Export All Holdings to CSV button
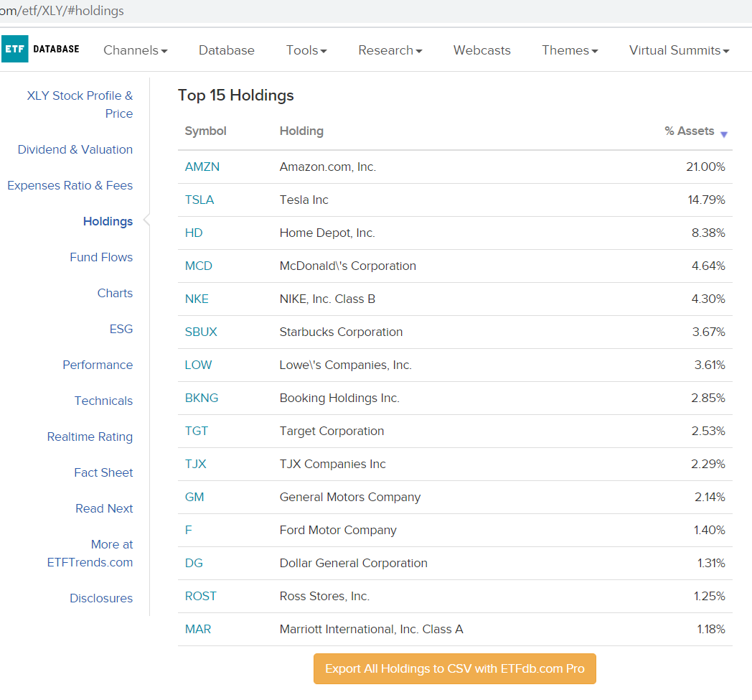This screenshot has width=752, height=700. (x=454, y=668)
